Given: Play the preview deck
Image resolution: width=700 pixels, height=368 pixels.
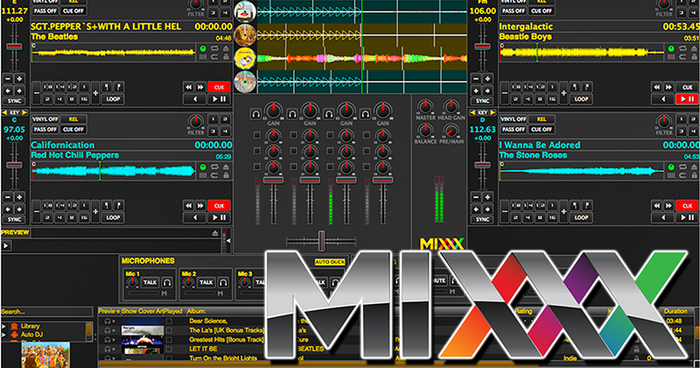Looking at the screenshot, I should tap(6, 245).
